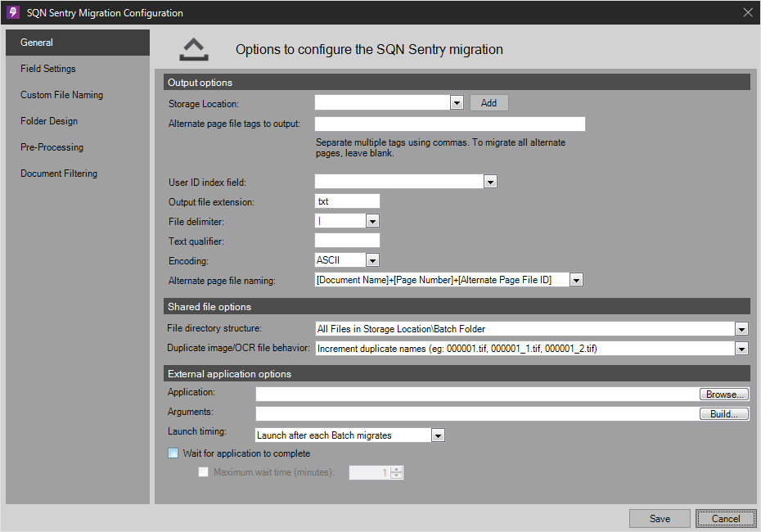Enable Wait for application to complete

173,453
